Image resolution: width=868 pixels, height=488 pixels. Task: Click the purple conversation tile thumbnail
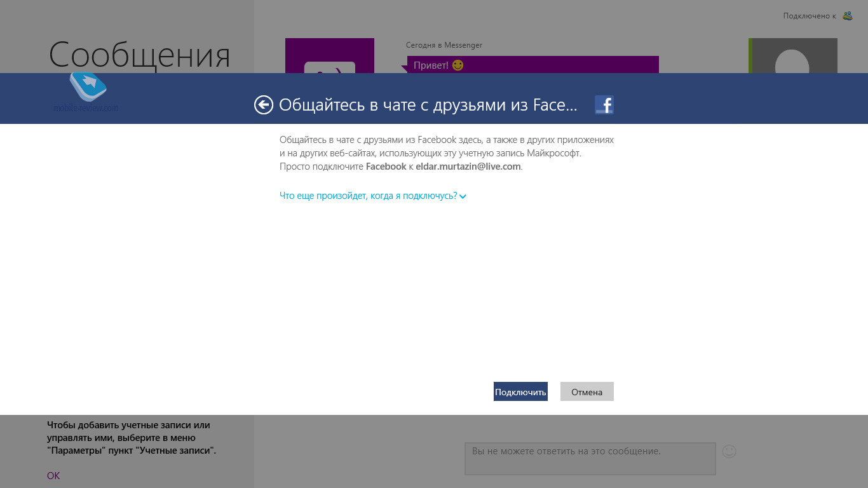click(330, 56)
